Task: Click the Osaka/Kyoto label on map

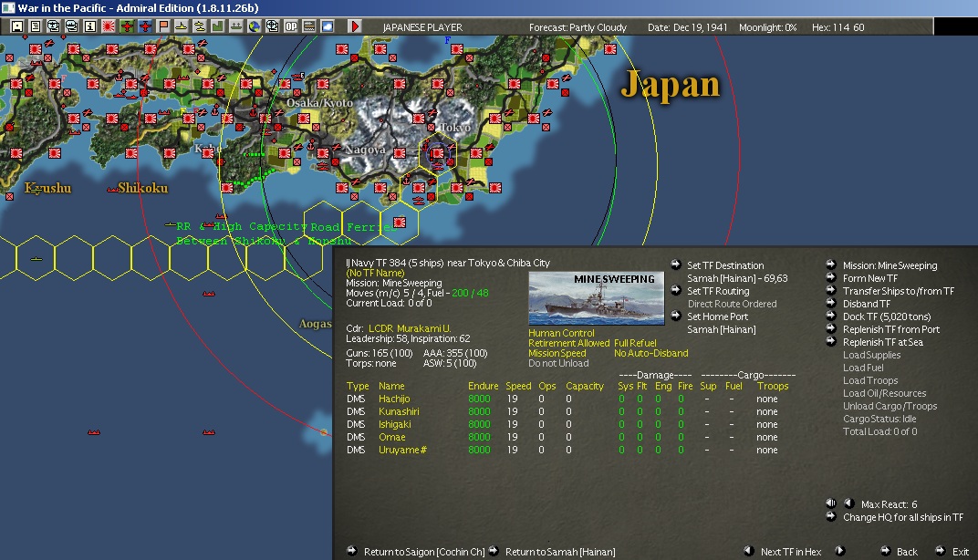Action: pyautogui.click(x=319, y=103)
